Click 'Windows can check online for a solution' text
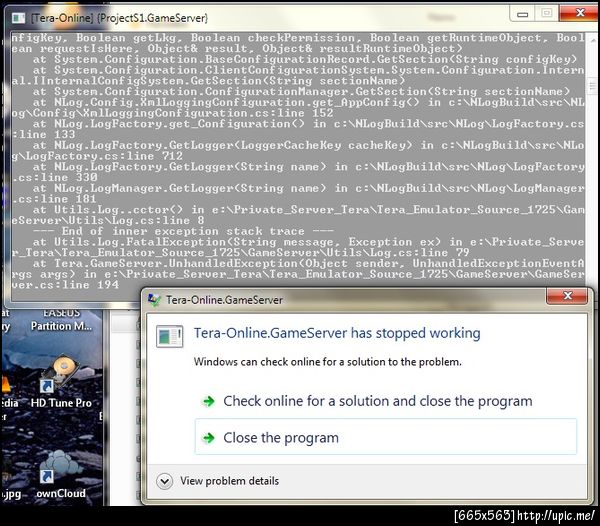The width and height of the screenshot is (600, 526). point(328,362)
